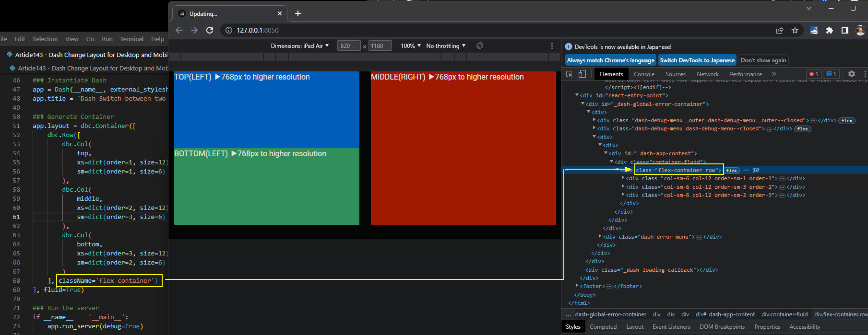Switch to the Performance tab
This screenshot has width=868, height=335.
[746, 74]
